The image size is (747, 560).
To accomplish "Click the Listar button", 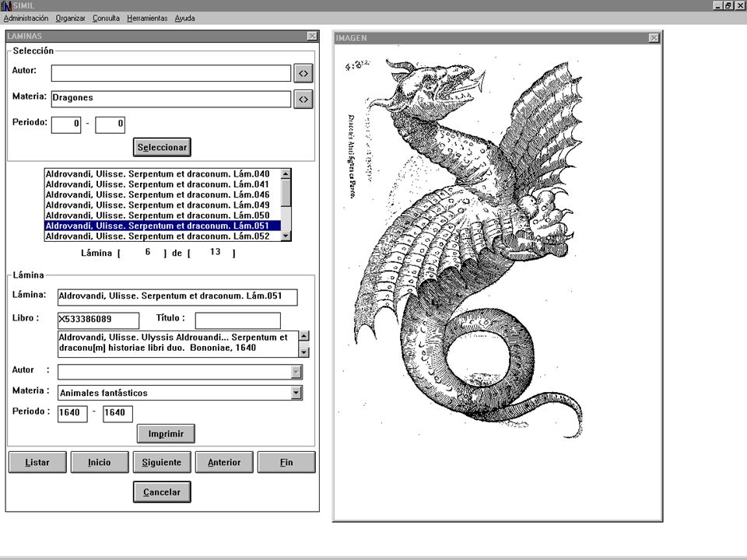I will (x=37, y=462).
